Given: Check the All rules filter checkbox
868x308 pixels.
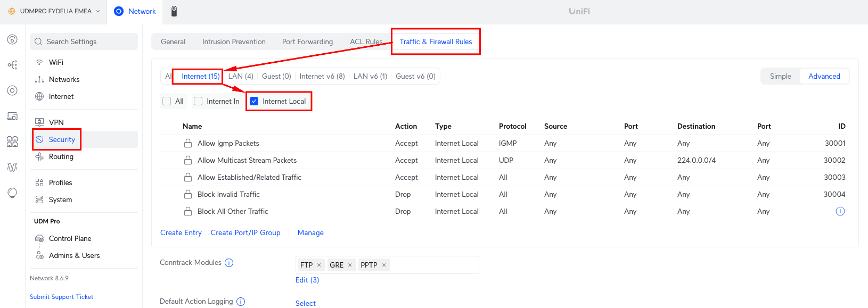Looking at the screenshot, I should pyautogui.click(x=167, y=101).
